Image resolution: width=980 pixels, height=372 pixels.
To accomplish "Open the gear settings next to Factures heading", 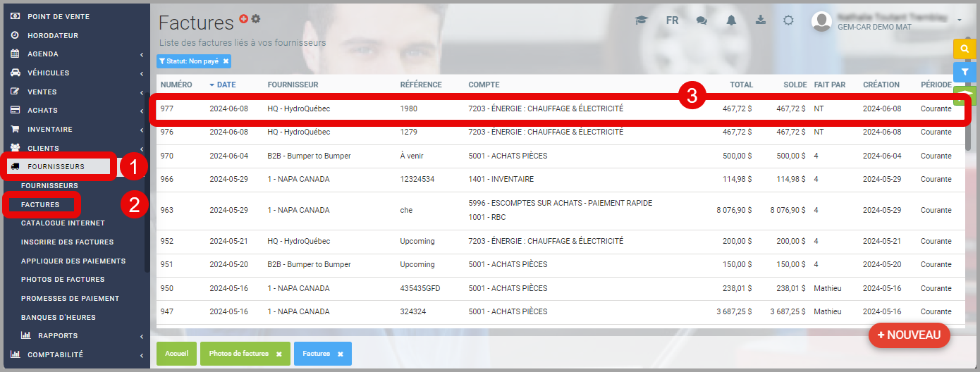I will coord(256,18).
